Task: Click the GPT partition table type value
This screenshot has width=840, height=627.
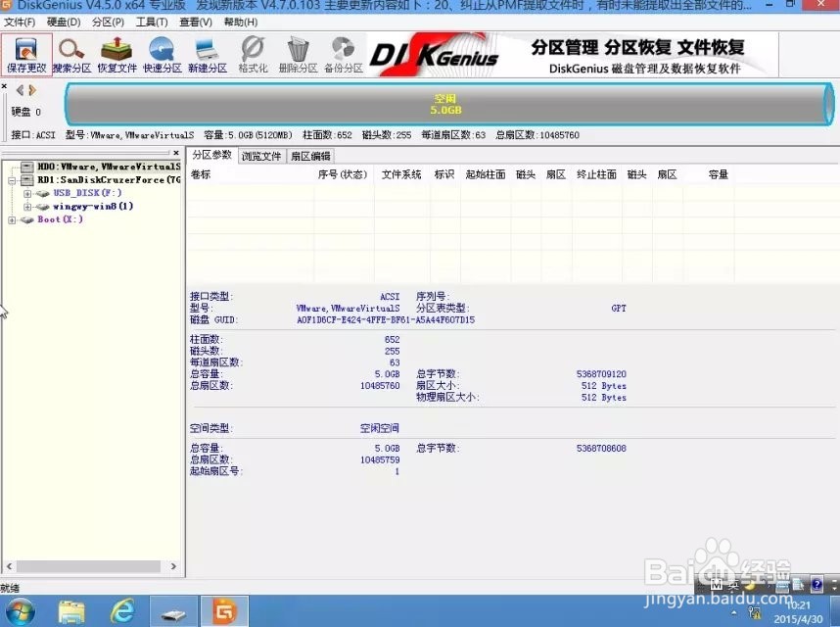Action: tap(618, 309)
